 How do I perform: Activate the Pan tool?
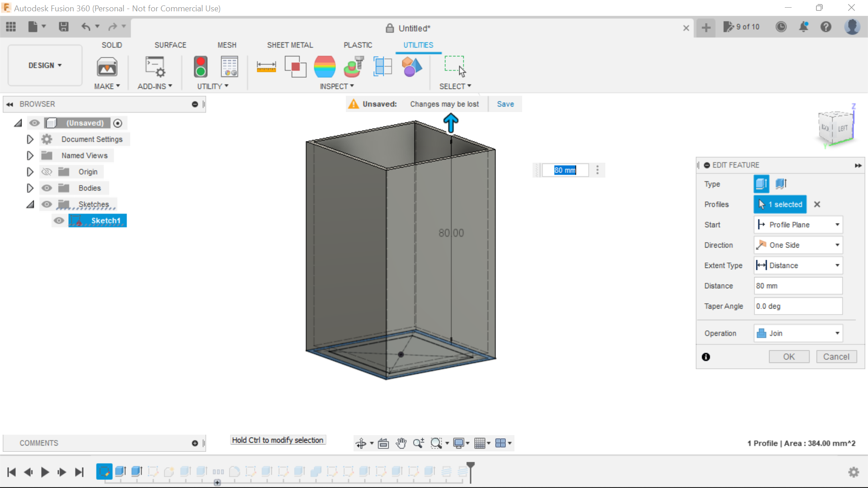click(401, 443)
